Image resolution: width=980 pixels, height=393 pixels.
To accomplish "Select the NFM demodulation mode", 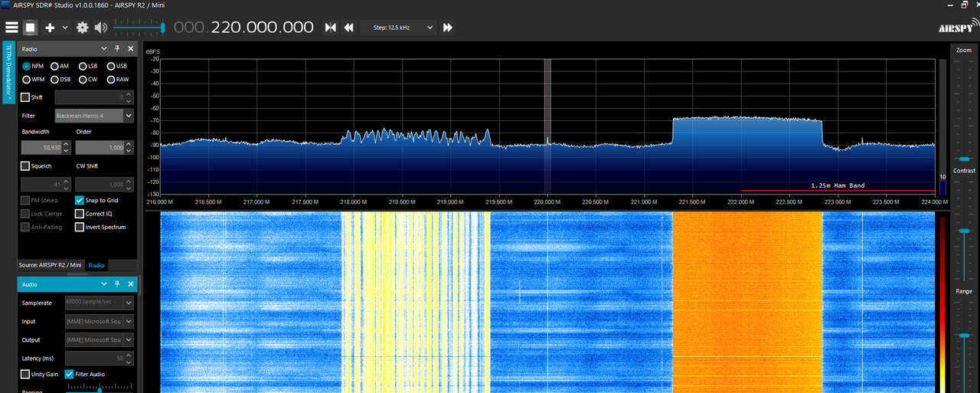I will (33, 66).
